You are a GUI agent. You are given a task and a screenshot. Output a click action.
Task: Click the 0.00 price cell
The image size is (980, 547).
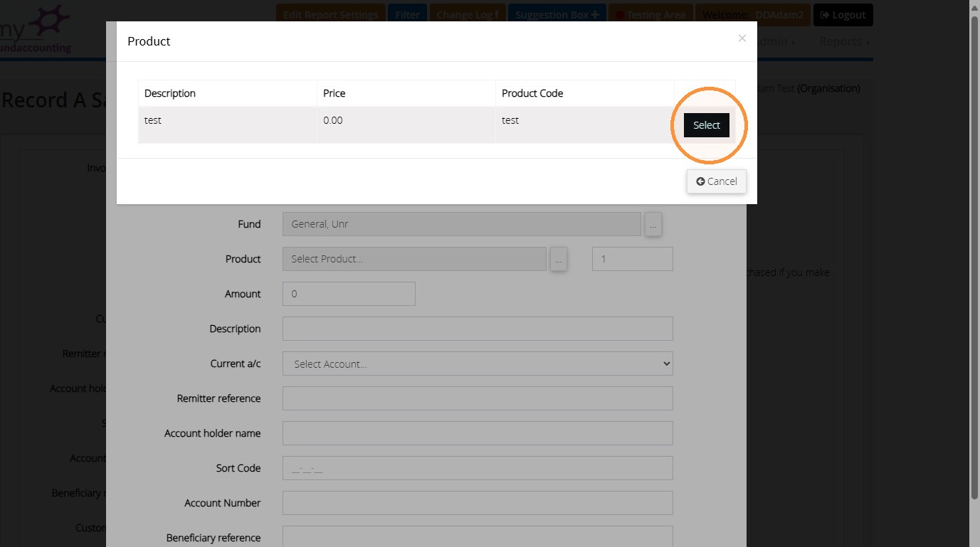406,125
